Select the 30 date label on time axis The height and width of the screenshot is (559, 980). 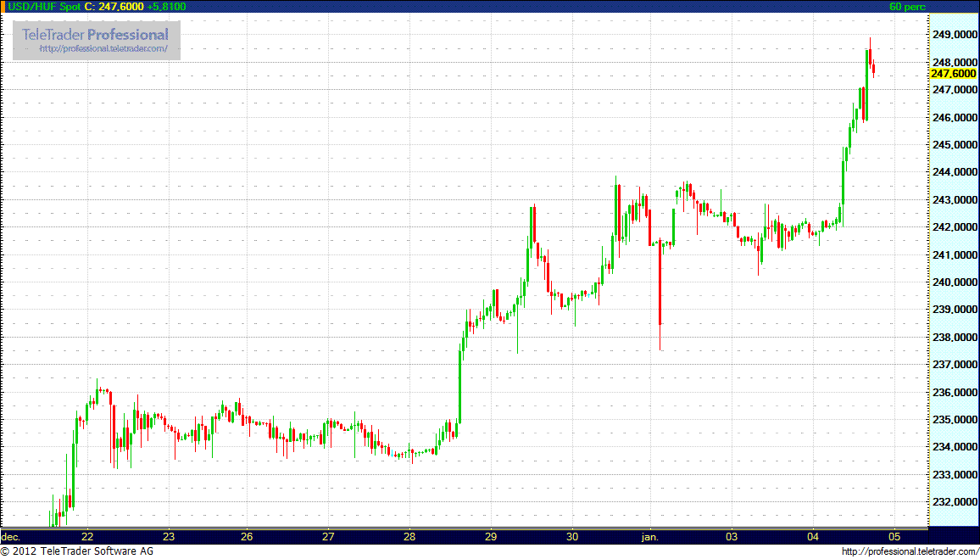click(572, 536)
